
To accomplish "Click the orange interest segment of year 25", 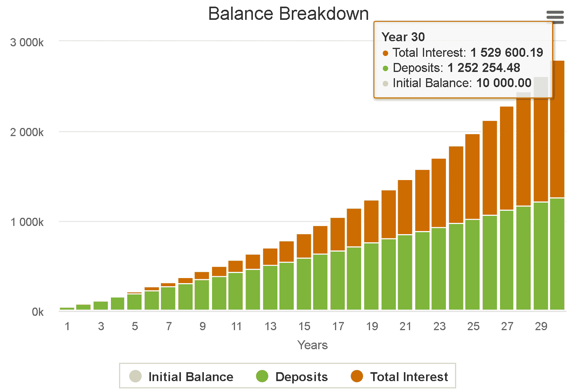I will click(x=472, y=177).
